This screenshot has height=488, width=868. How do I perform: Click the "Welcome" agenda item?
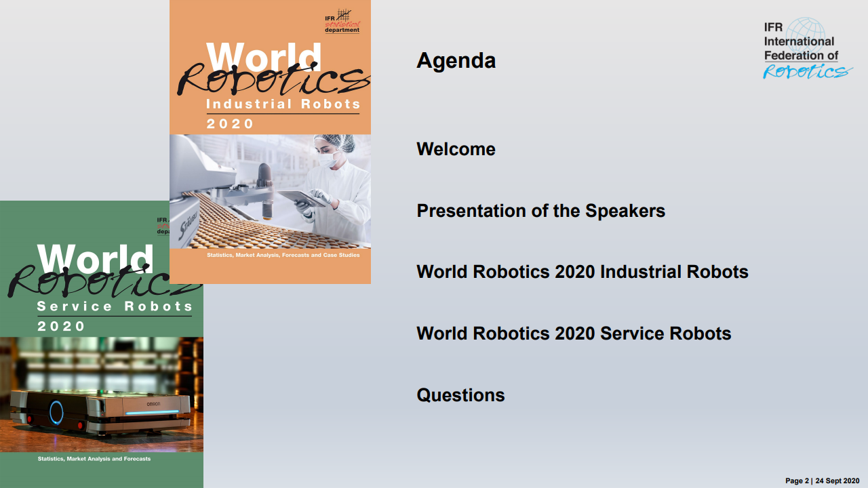[456, 149]
